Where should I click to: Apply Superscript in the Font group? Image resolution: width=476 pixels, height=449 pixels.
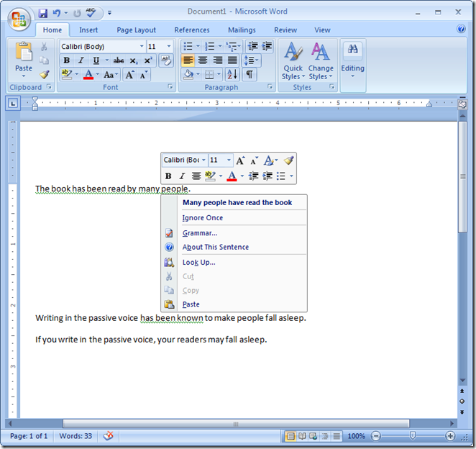pos(148,60)
